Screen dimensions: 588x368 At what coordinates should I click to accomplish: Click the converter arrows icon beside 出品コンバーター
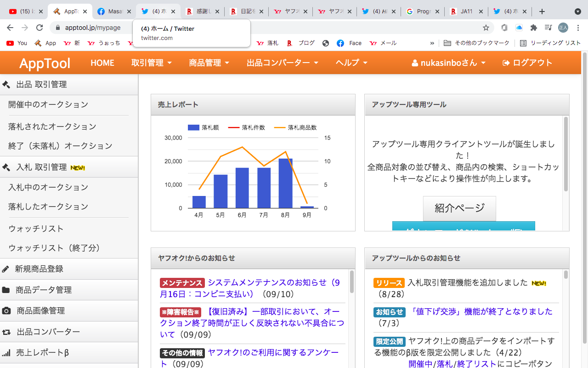pyautogui.click(x=6, y=332)
